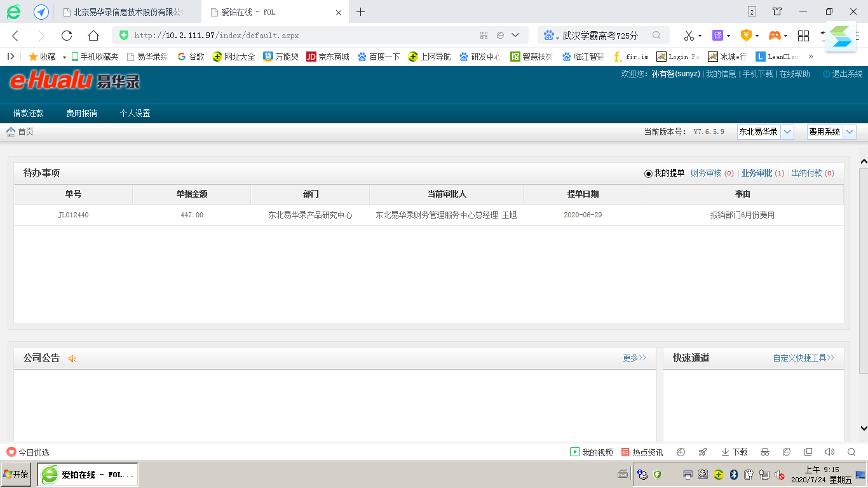Open the 下载 download icon in status bar
The image size is (868, 488).
(x=725, y=452)
